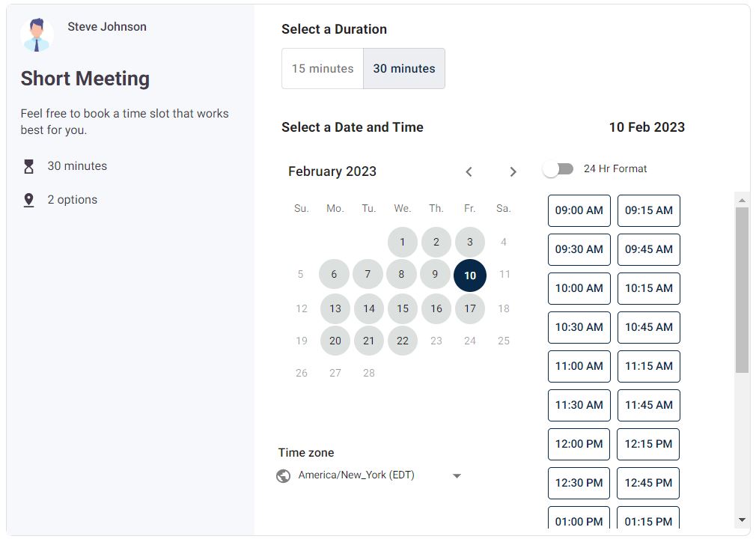
Task: Select February 6 on the calendar
Action: (334, 275)
